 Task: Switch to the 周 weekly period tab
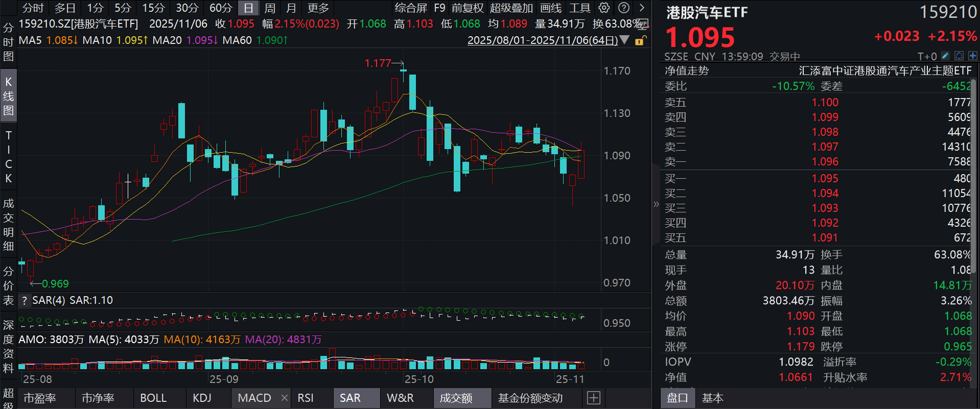point(270,8)
